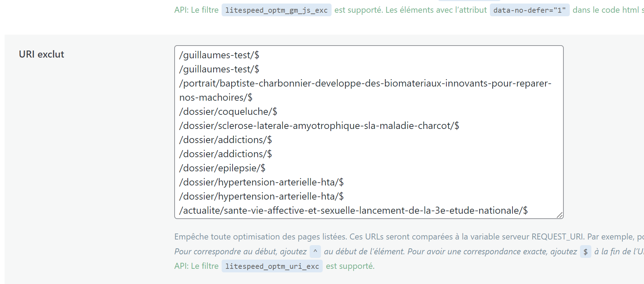This screenshot has height=284, width=644.
Task: Click the litespeed_optm_uri_exc filter code tag
Action: pyautogui.click(x=272, y=266)
